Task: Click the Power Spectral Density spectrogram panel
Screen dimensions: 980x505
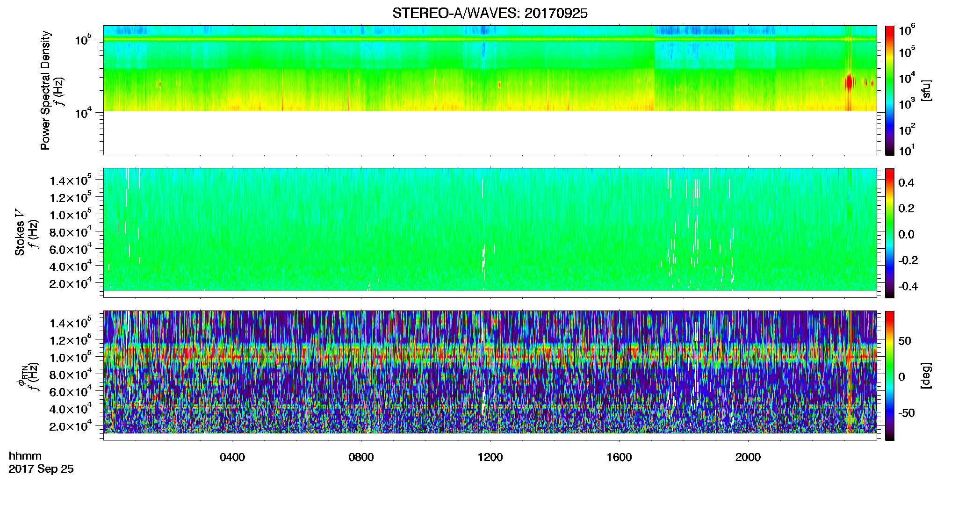Action: (490, 90)
